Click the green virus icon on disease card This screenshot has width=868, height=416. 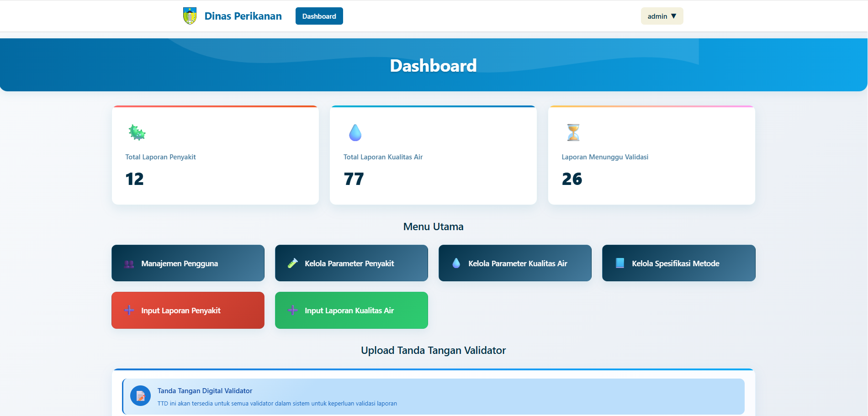137,132
